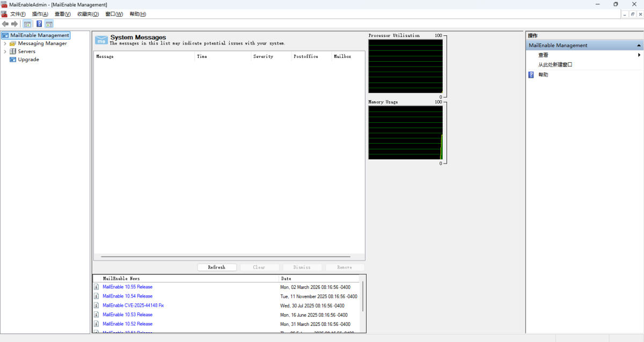Open the 查看 submenu arrow in actions pane
Viewport: 644px width, 342px height.
(639, 55)
